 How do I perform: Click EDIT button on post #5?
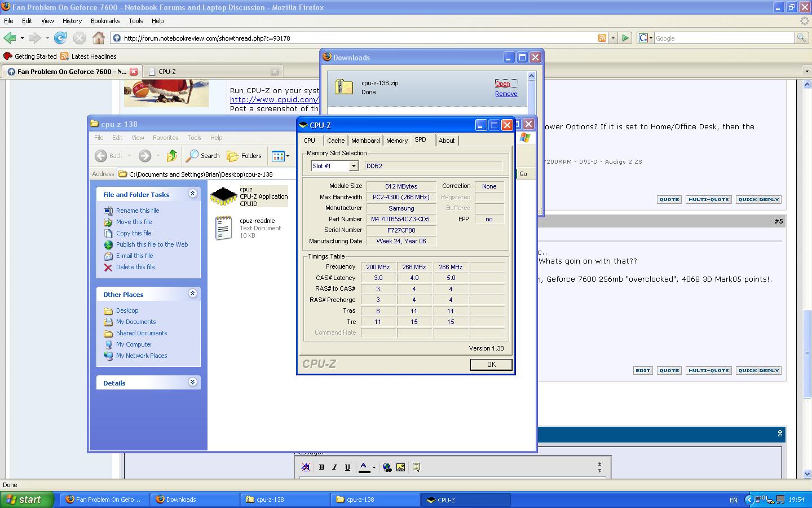coord(643,371)
